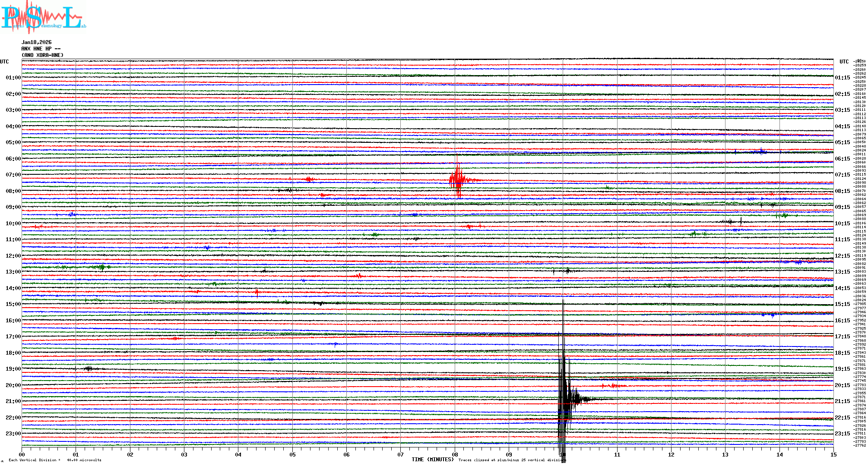Screen dimensions: 868x466
Task: Click the right 01:15 time label
Action: (842, 78)
